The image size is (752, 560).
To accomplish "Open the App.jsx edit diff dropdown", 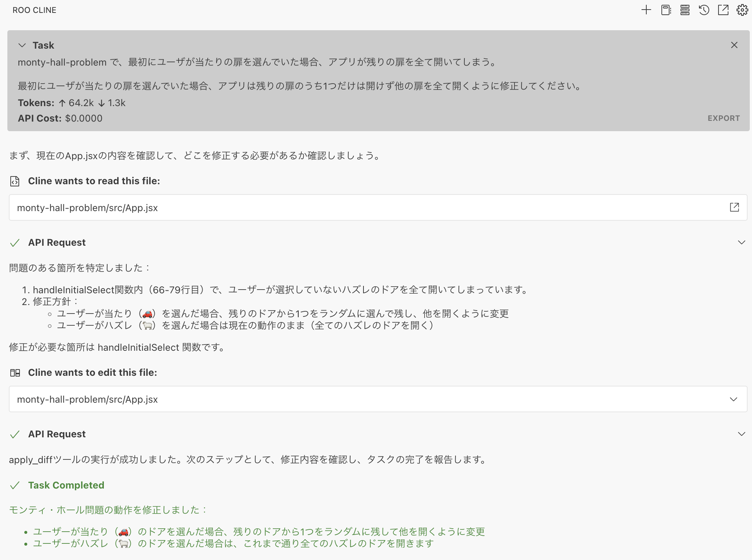I will (x=734, y=399).
